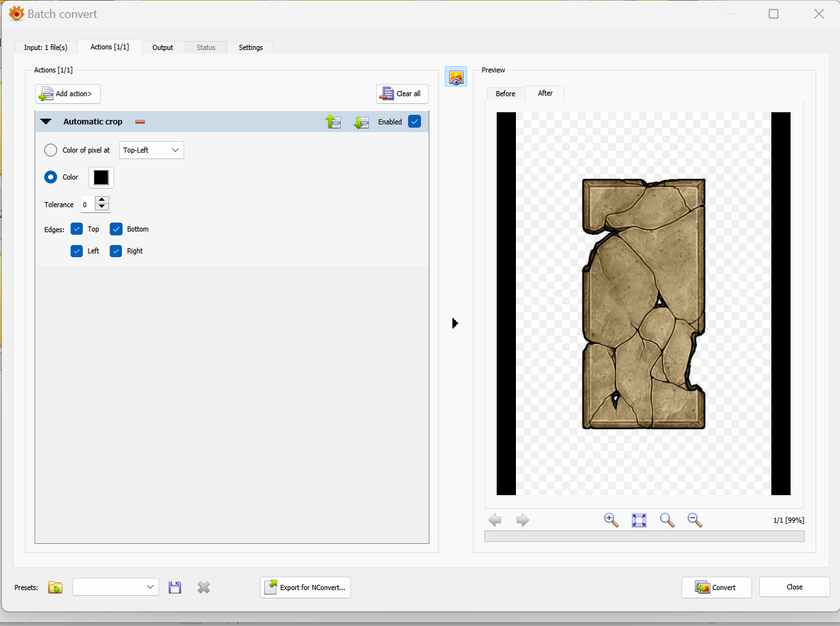Move Automatic crop action up
This screenshot has width=840, height=626.
333,122
